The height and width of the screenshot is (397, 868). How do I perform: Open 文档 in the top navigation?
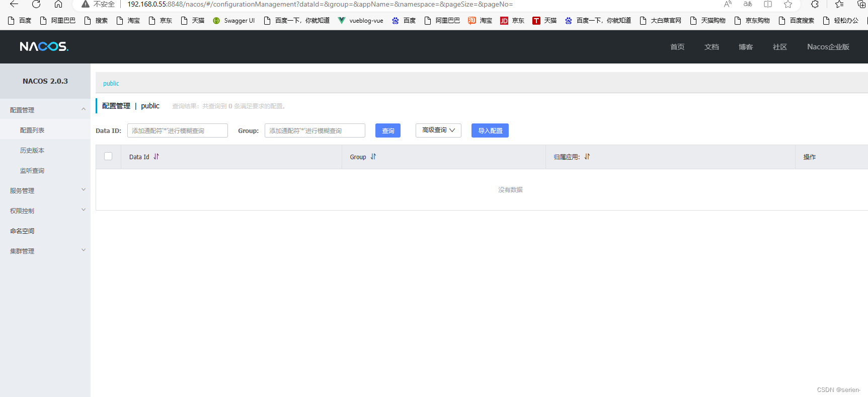click(712, 47)
